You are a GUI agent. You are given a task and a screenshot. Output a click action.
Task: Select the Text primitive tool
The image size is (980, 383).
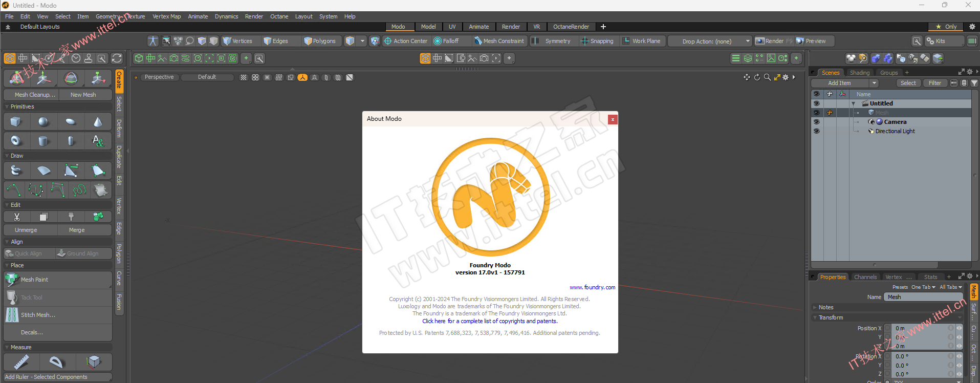click(x=98, y=140)
